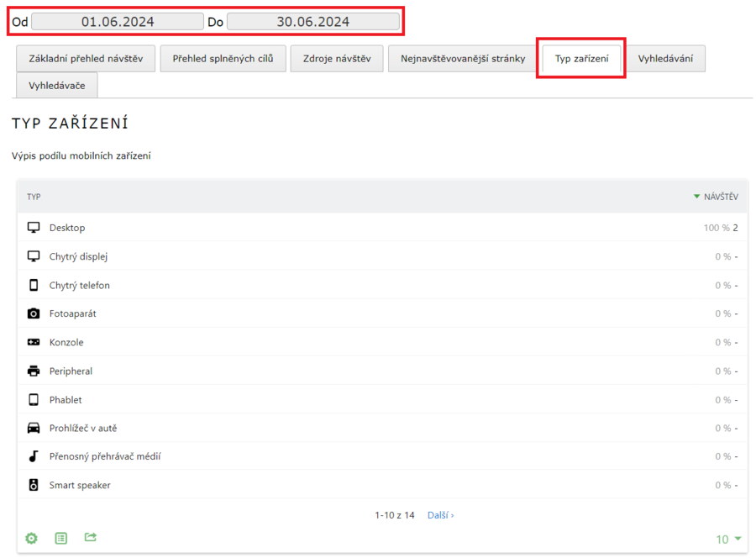The width and height of the screenshot is (756, 558).
Task: Go to the Vyhledávače tab
Action: pyautogui.click(x=56, y=85)
